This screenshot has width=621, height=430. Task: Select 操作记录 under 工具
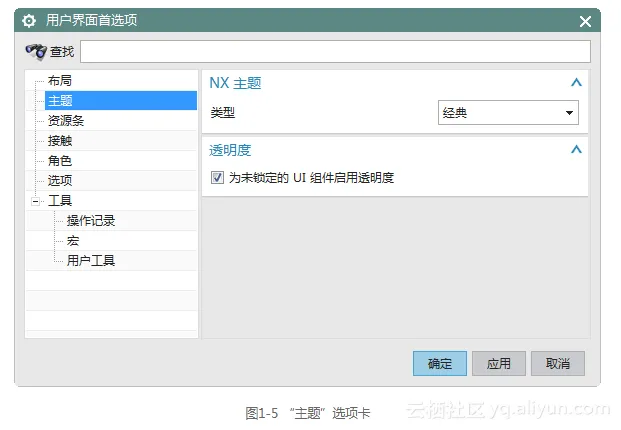coord(91,221)
